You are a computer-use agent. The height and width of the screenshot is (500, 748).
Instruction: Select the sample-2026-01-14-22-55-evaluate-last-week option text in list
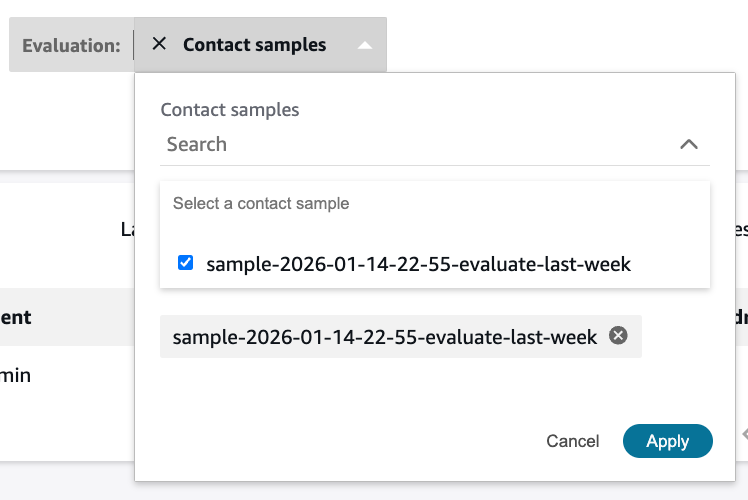418,264
